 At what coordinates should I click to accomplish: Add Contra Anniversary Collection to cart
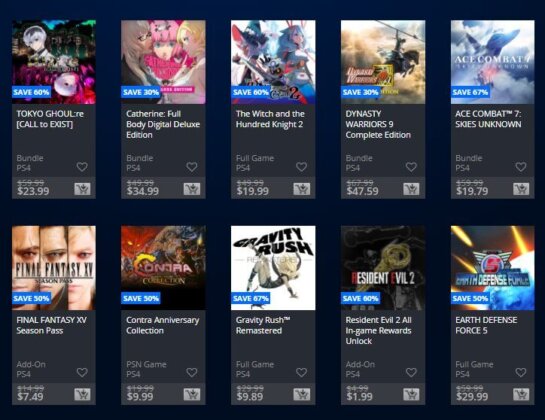coord(192,395)
